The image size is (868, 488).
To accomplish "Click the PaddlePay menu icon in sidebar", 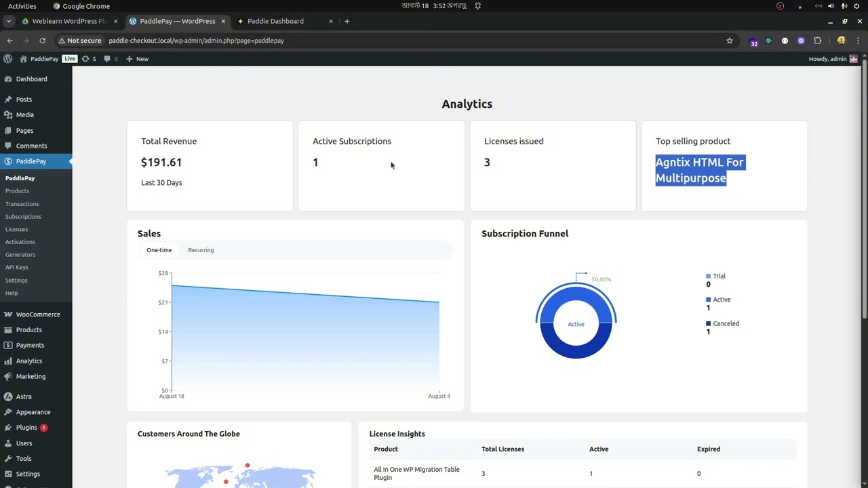I will [x=8, y=161].
